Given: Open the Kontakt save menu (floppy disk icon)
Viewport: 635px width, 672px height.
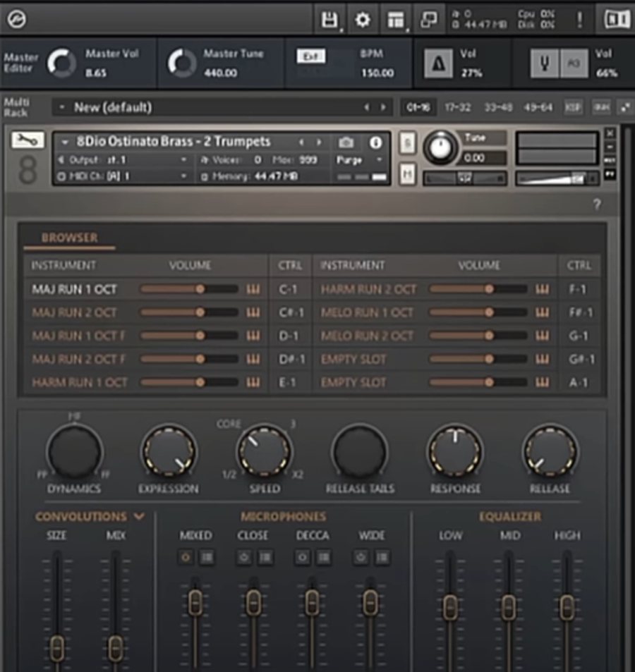Looking at the screenshot, I should click(x=329, y=20).
